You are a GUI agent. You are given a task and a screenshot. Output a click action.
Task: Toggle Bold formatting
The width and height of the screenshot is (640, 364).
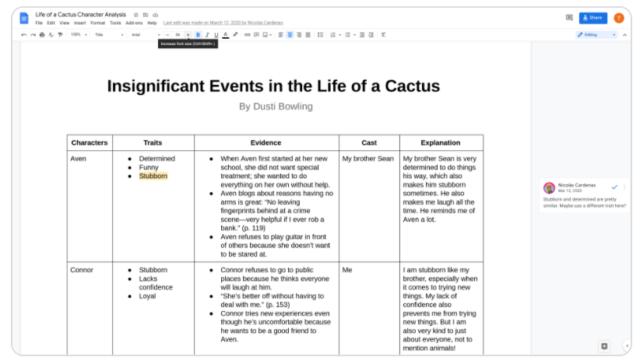pyautogui.click(x=198, y=34)
